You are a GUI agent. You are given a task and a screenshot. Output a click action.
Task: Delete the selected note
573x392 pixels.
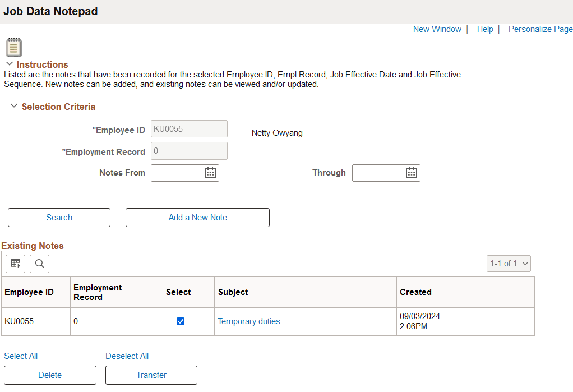[x=49, y=375]
